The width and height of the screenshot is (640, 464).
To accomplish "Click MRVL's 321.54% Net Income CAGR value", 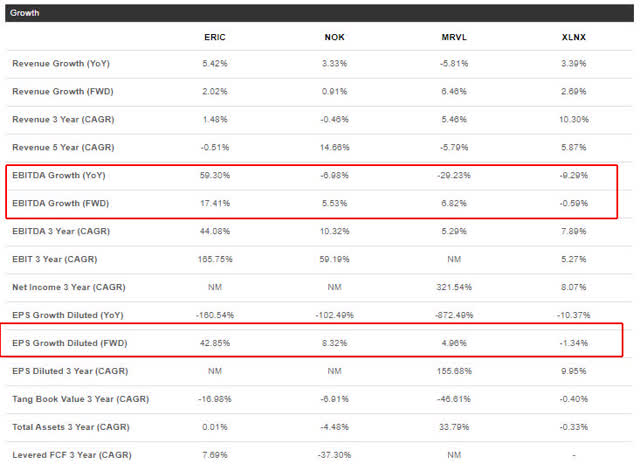I will click(x=454, y=287).
